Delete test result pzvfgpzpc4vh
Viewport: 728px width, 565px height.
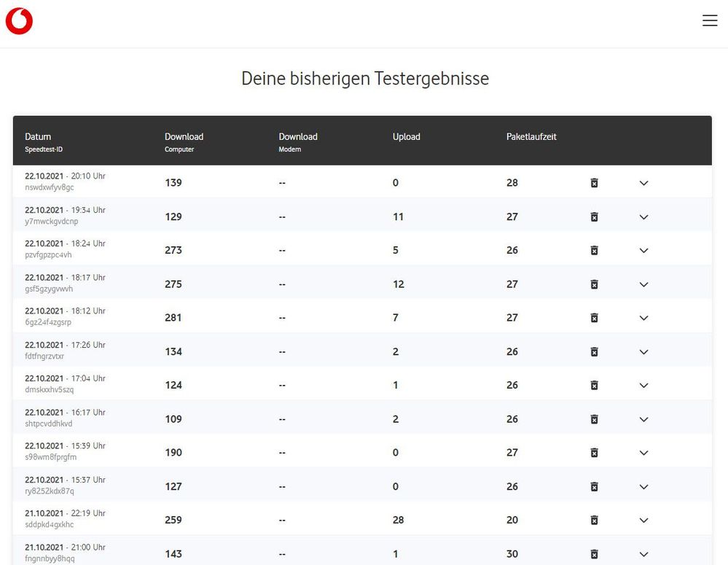(x=594, y=250)
